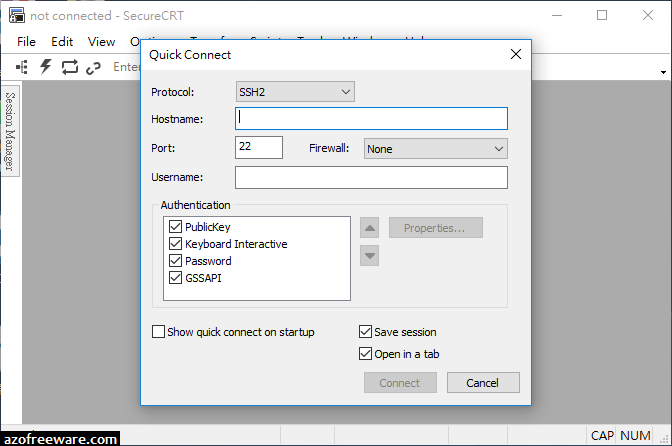This screenshot has width=672, height=446.
Task: Disable GSSAPI authentication checkbox
Action: [175, 278]
